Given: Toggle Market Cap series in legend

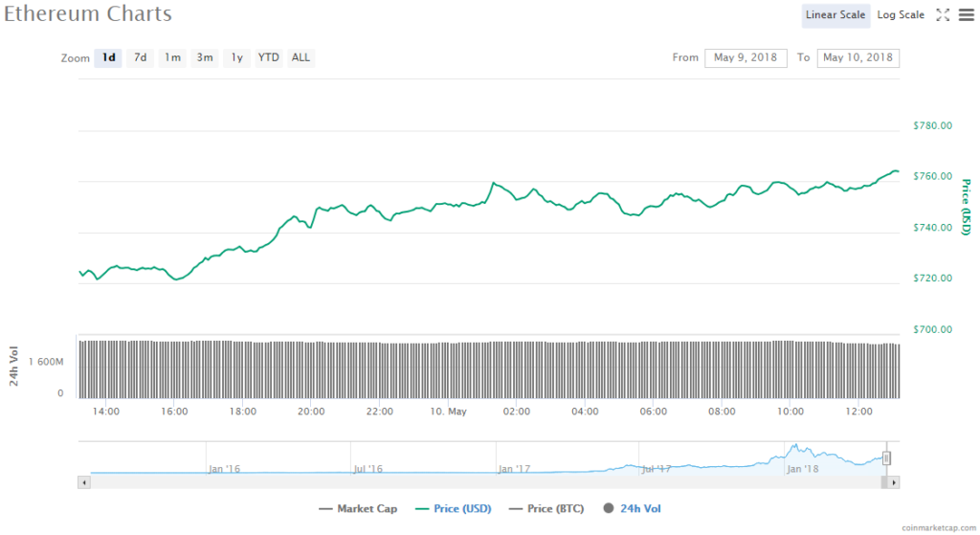Looking at the screenshot, I should pyautogui.click(x=358, y=509).
